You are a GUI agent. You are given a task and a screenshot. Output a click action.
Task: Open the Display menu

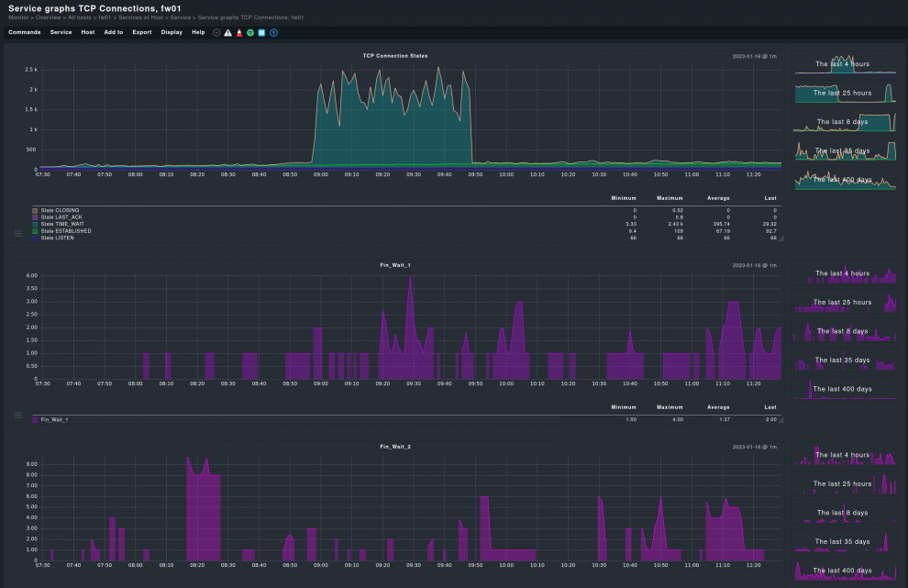[172, 32]
